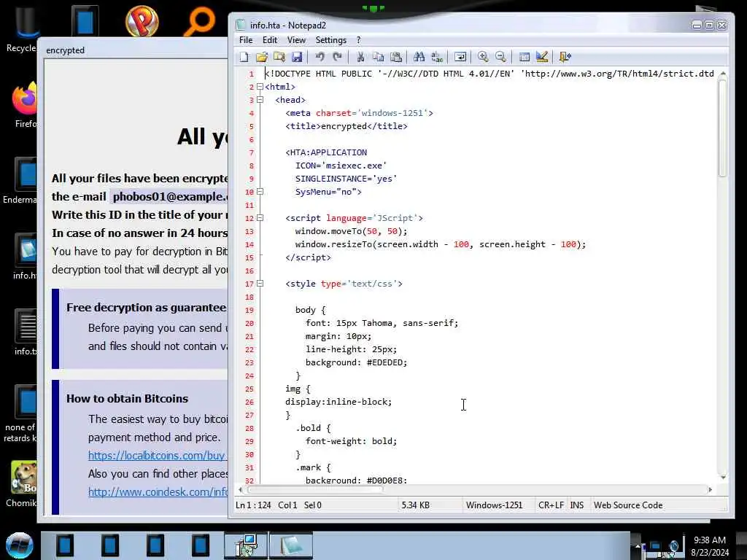Collapse the <style> fold on line 17
747x560 pixels.
coord(260,284)
